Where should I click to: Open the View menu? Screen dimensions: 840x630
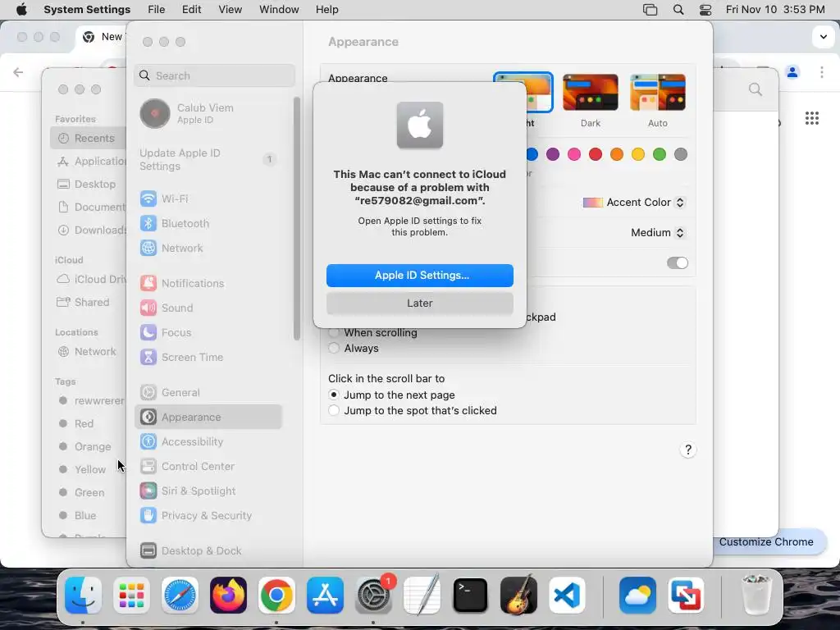tap(231, 10)
